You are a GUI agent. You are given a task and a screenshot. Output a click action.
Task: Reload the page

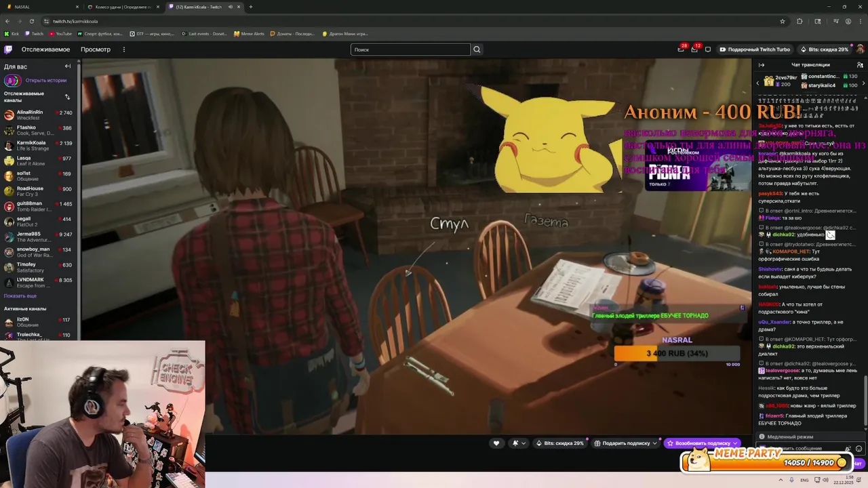pos(32,21)
